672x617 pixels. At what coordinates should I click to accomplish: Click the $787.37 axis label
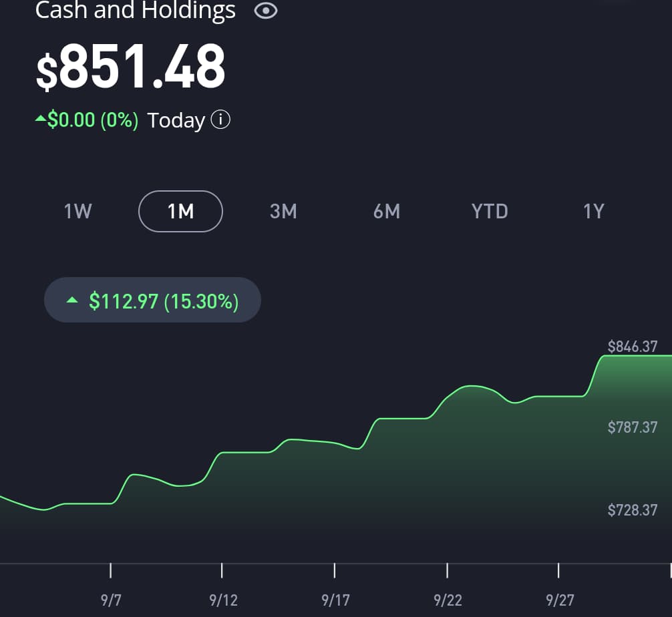click(x=632, y=427)
